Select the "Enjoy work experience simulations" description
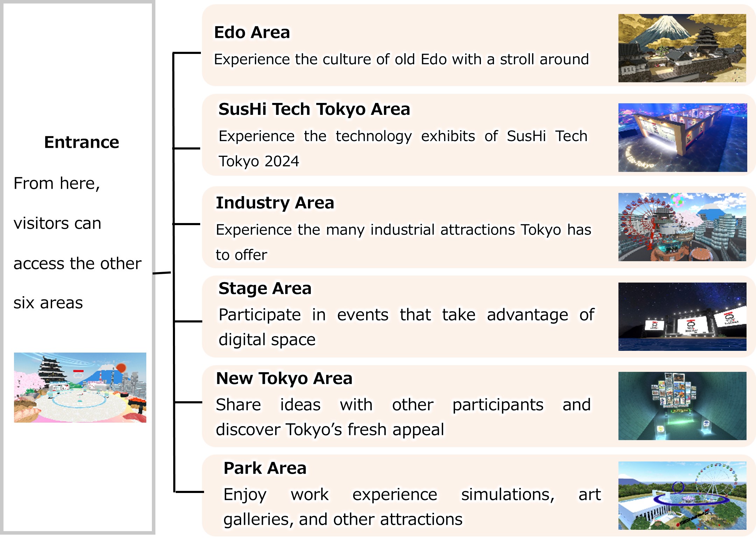Screen dimensions: 756x542 click(x=412, y=494)
